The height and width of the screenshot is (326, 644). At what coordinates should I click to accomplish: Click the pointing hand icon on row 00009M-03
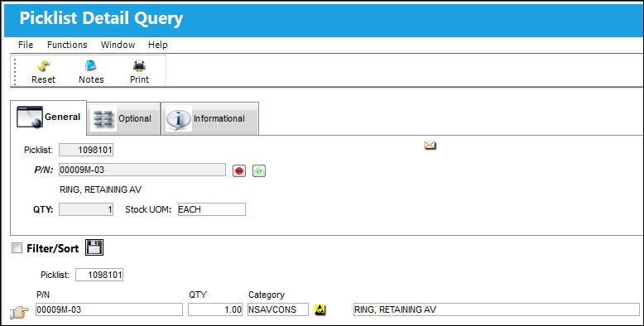pos(19,313)
